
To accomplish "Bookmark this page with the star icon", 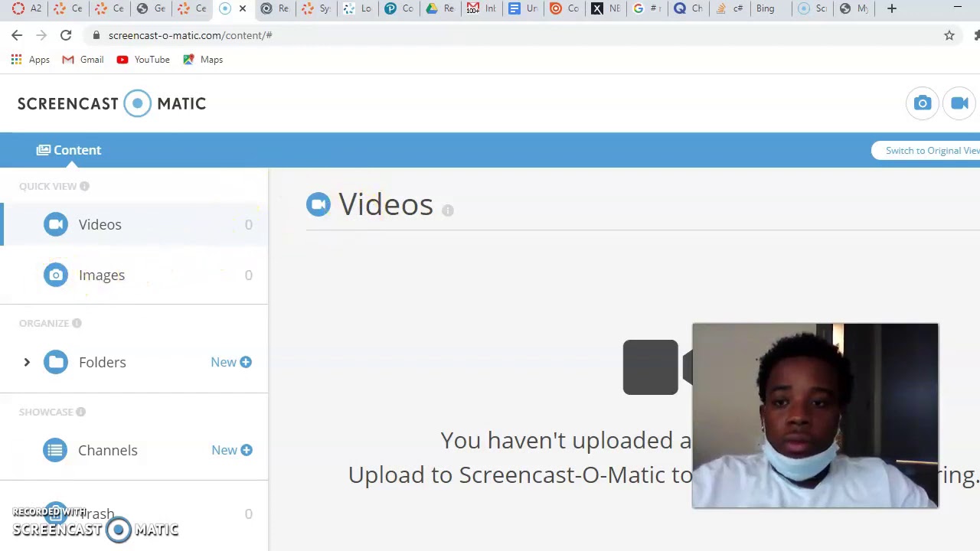I will (x=949, y=35).
